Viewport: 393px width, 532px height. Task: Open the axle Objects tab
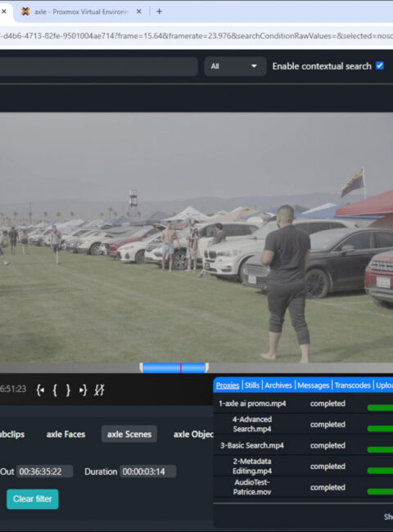coord(193,435)
